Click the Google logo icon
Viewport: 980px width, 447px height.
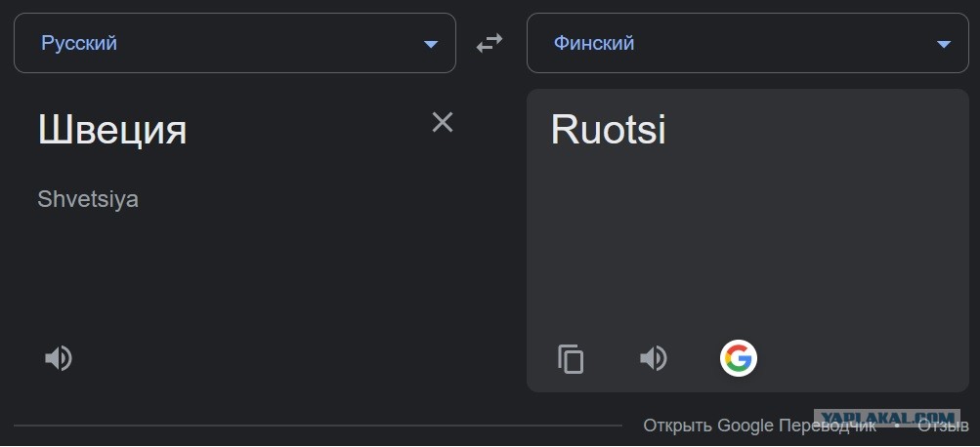pyautogui.click(x=739, y=359)
